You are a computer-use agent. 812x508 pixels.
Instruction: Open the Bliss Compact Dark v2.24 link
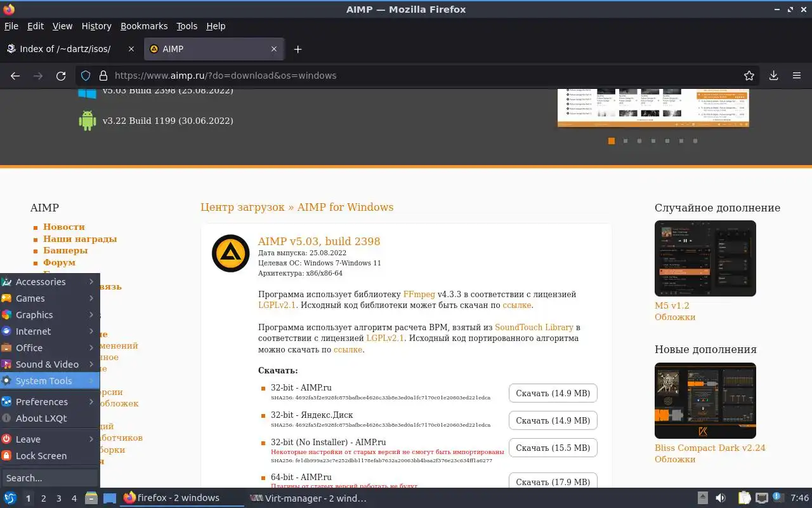(x=710, y=448)
